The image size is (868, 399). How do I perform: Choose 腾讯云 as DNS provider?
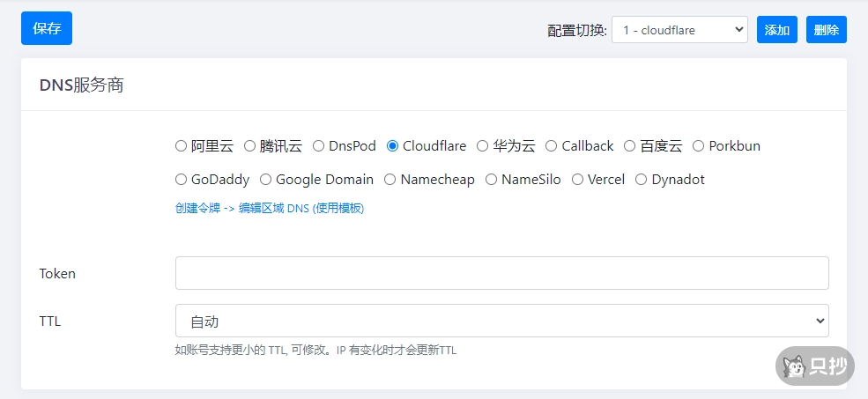[250, 146]
